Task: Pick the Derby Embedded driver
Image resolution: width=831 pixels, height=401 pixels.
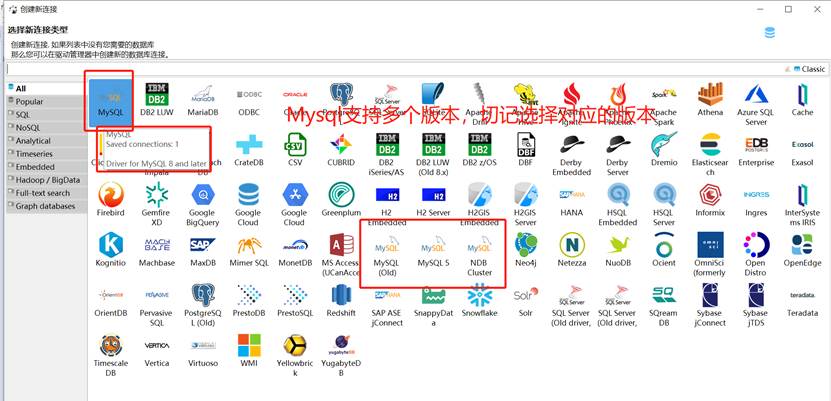Action: [572, 155]
